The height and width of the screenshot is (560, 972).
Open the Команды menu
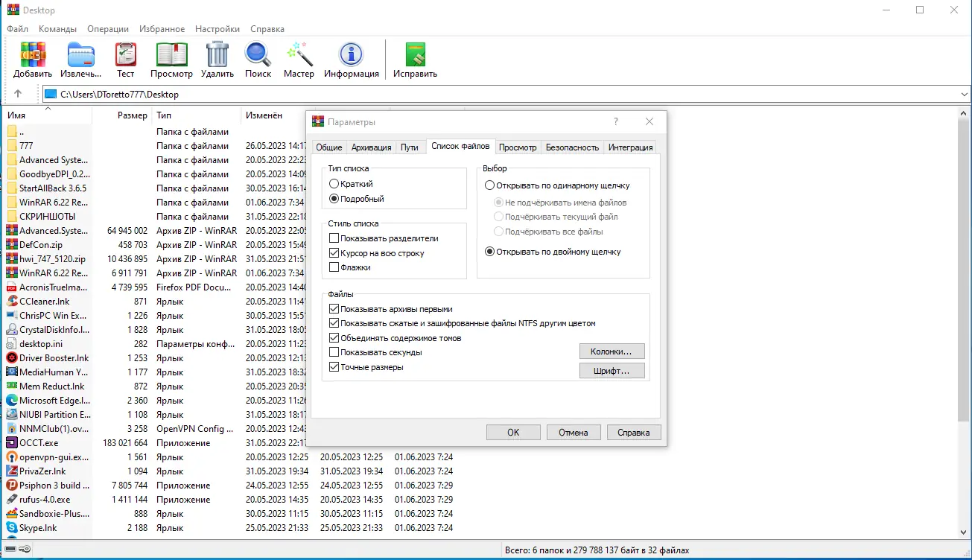coord(57,29)
